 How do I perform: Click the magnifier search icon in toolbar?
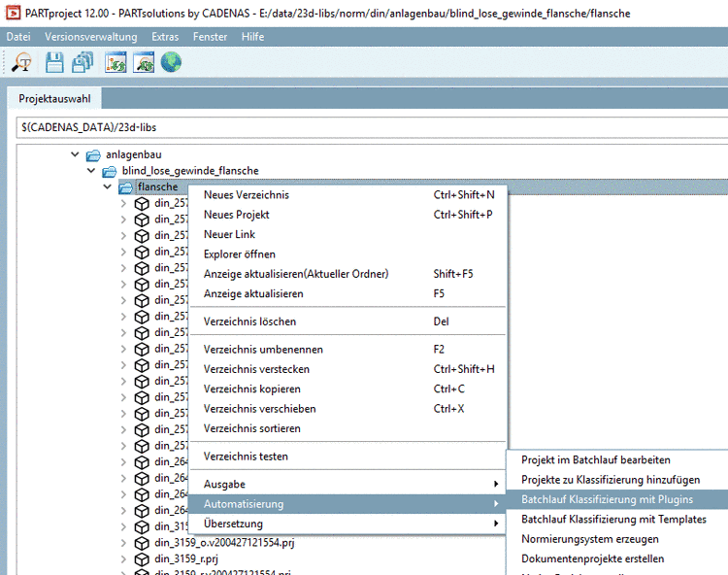(21, 63)
